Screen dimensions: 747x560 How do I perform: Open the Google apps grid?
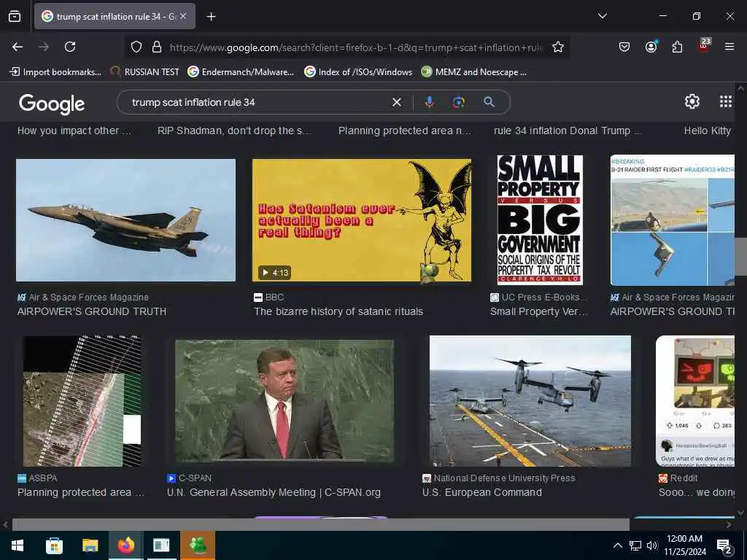click(726, 101)
